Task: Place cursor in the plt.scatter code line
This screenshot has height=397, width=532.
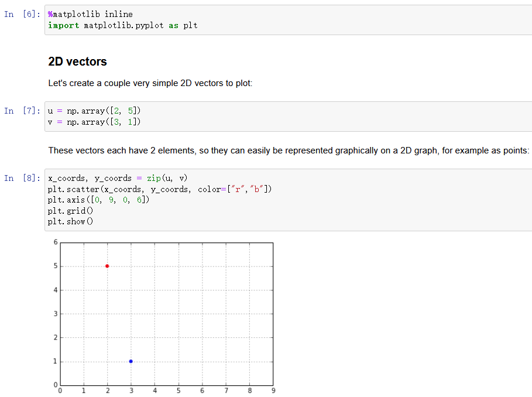Action: pyautogui.click(x=160, y=189)
